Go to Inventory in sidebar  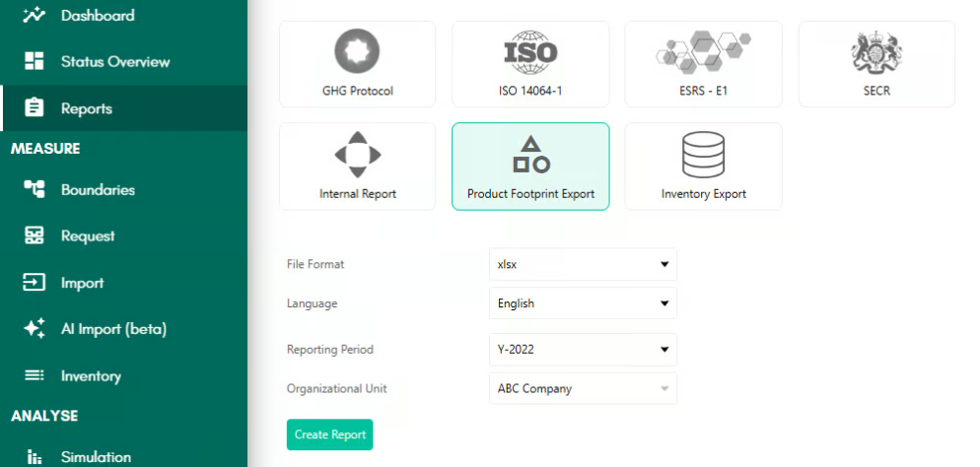pos(92,375)
